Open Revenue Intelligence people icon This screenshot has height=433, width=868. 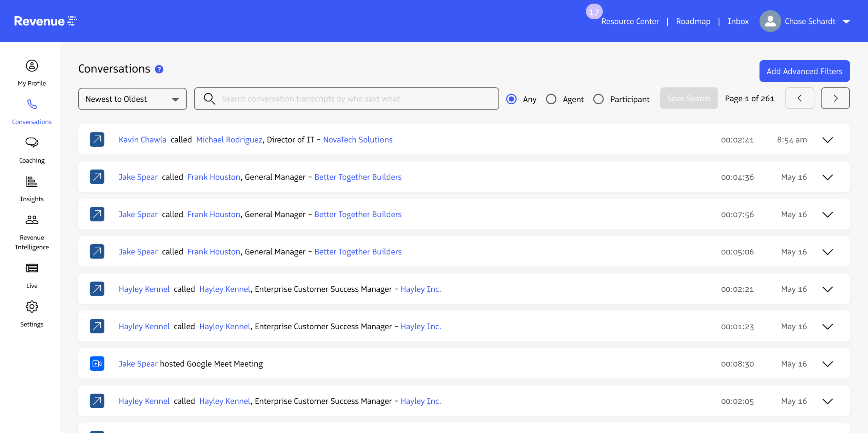point(32,220)
